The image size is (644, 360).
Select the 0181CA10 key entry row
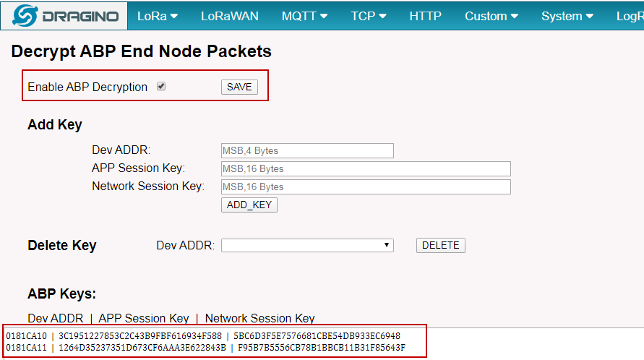[x=203, y=336]
